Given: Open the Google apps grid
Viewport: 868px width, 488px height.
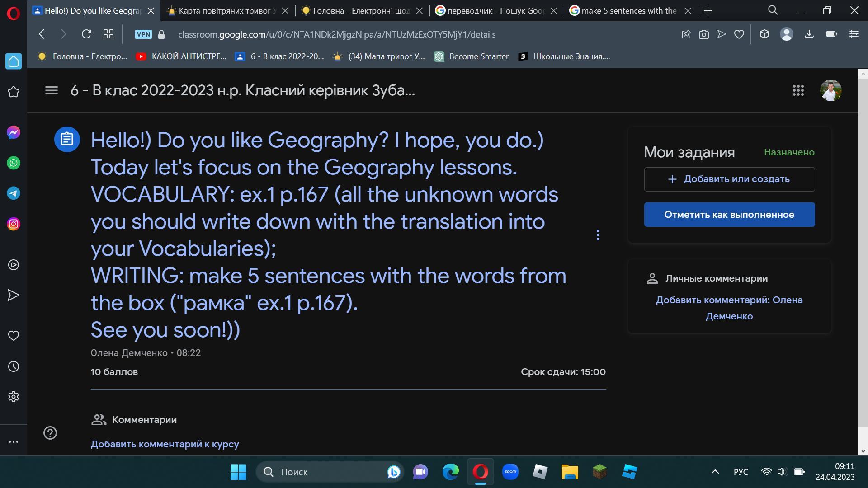Looking at the screenshot, I should [x=798, y=90].
